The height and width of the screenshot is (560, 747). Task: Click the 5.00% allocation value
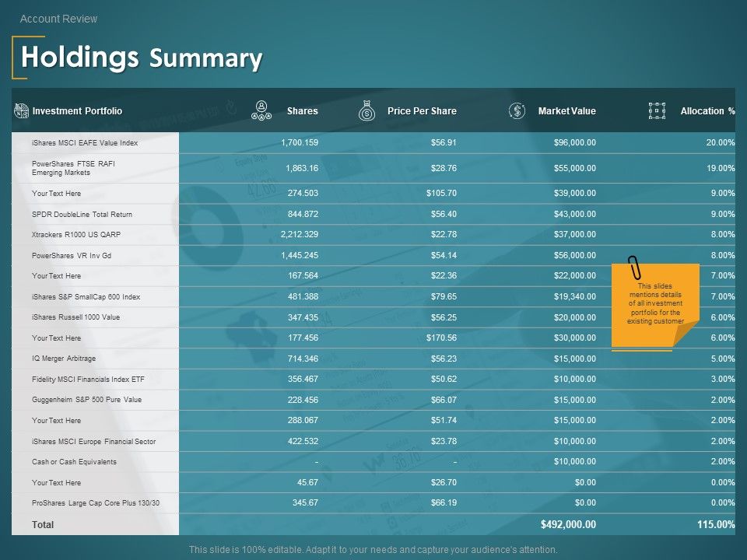pos(723,359)
